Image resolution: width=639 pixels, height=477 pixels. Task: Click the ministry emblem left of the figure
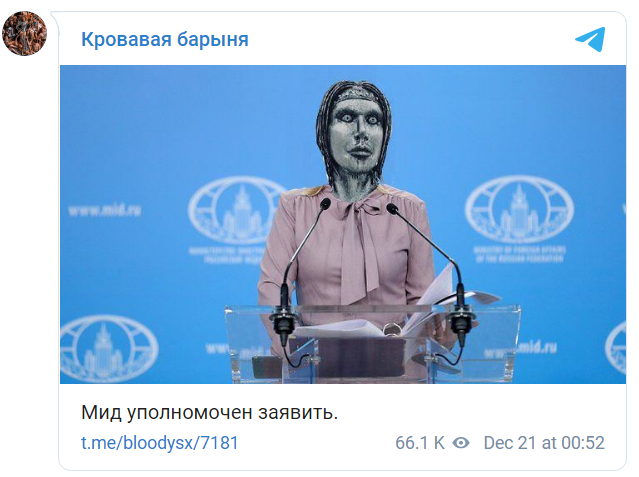coord(236,210)
